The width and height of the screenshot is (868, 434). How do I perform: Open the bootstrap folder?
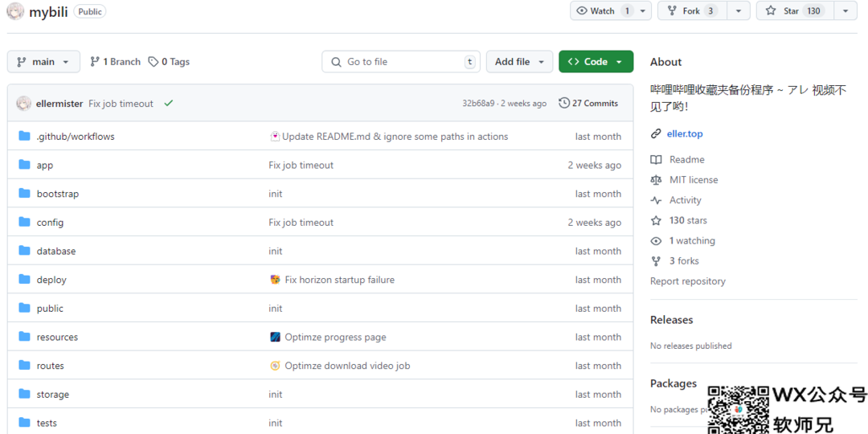pos(58,194)
